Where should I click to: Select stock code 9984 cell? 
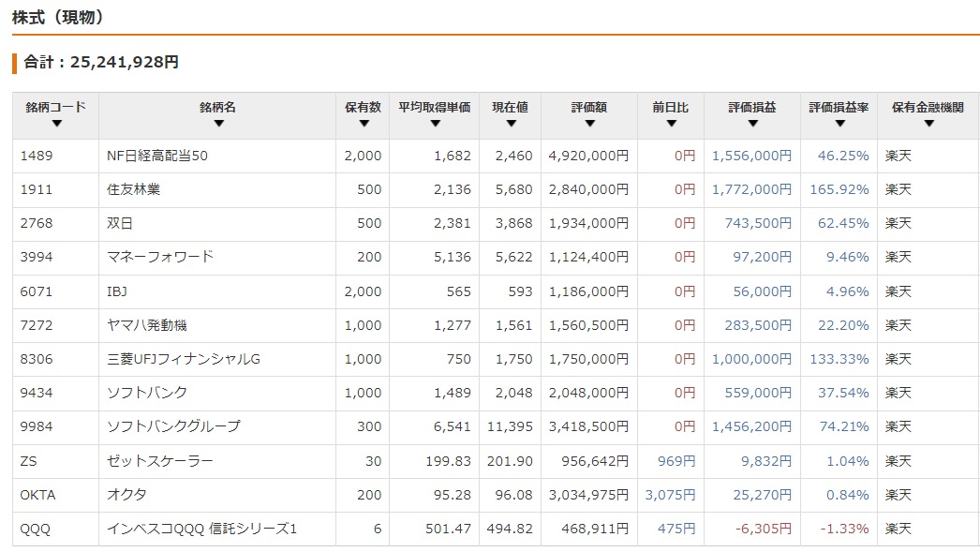(55, 426)
